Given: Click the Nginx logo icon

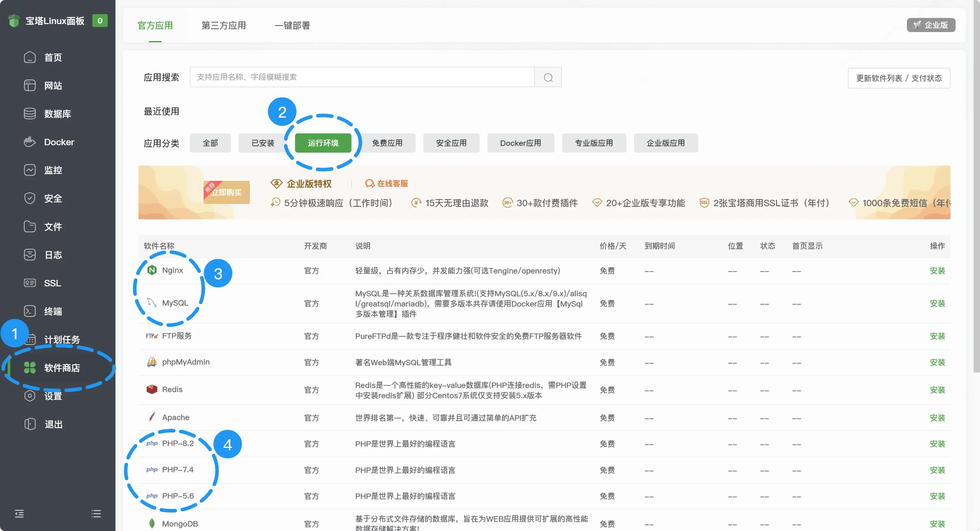Looking at the screenshot, I should 152,270.
